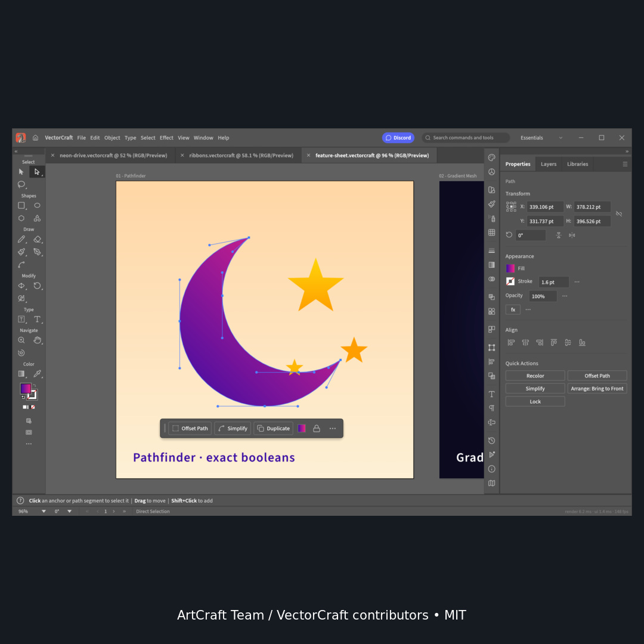Pick the Lasso tool

(x=21, y=185)
